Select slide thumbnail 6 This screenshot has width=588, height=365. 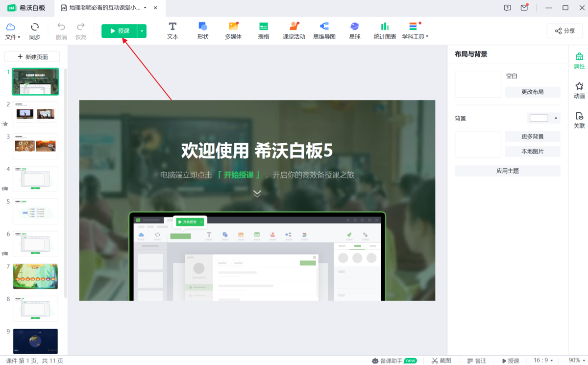coord(35,244)
